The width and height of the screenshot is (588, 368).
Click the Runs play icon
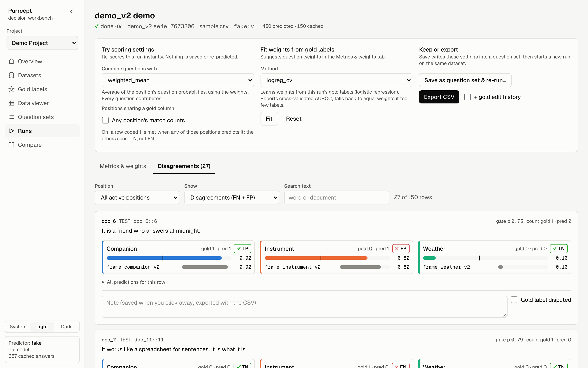(11, 131)
